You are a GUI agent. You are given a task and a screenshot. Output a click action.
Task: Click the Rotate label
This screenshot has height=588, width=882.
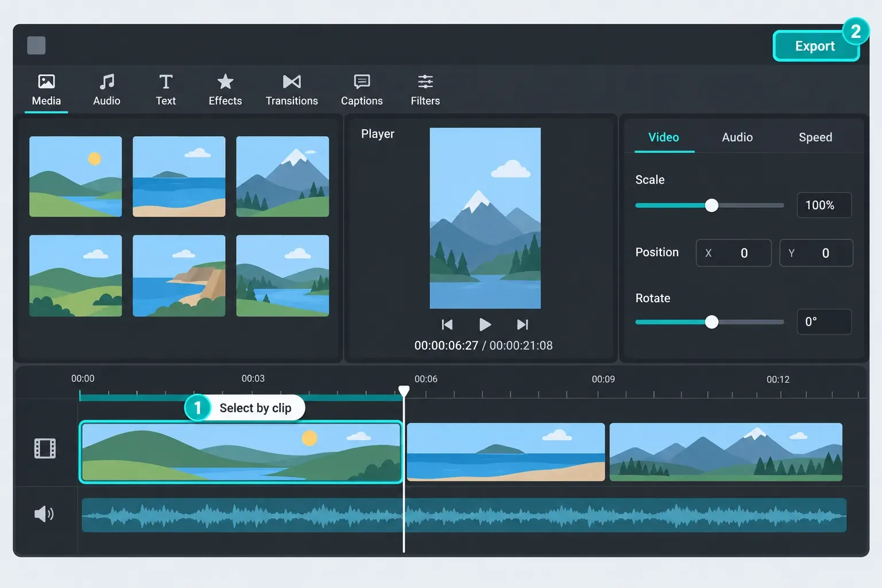tap(653, 298)
